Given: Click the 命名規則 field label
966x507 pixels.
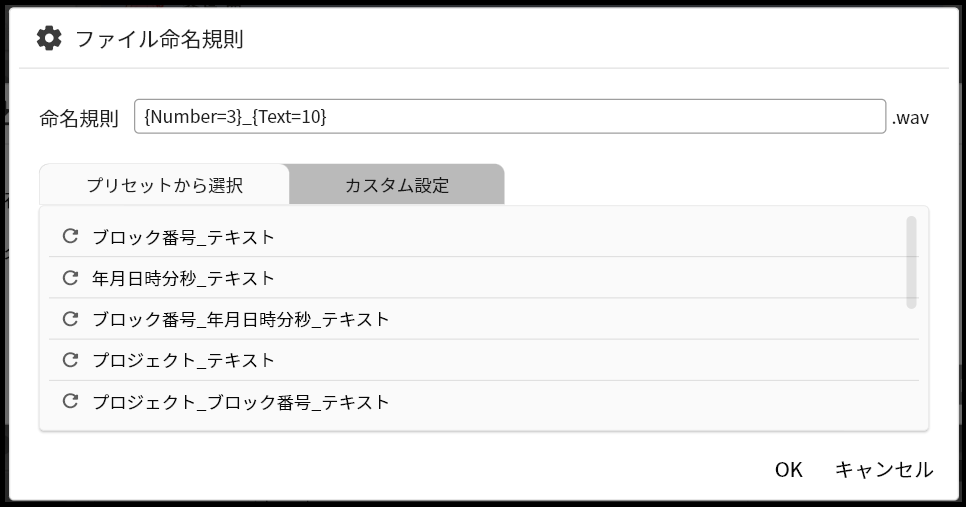Looking at the screenshot, I should [79, 118].
